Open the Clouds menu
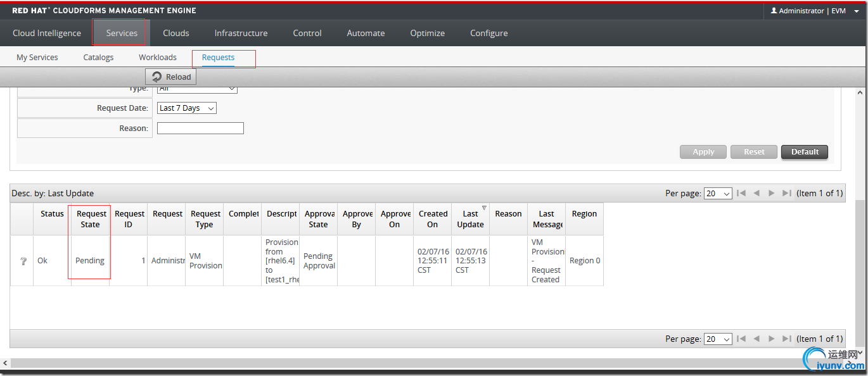Image resolution: width=868 pixels, height=376 pixels. click(176, 33)
